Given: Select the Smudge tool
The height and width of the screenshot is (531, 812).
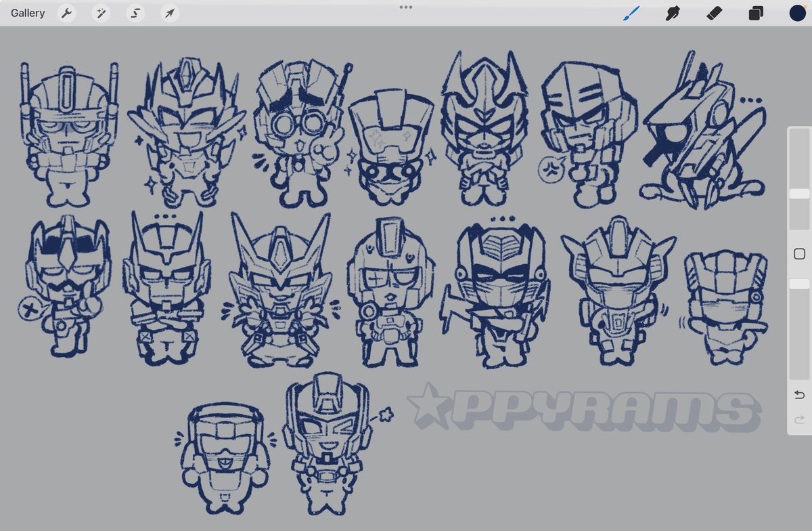Looking at the screenshot, I should point(673,13).
